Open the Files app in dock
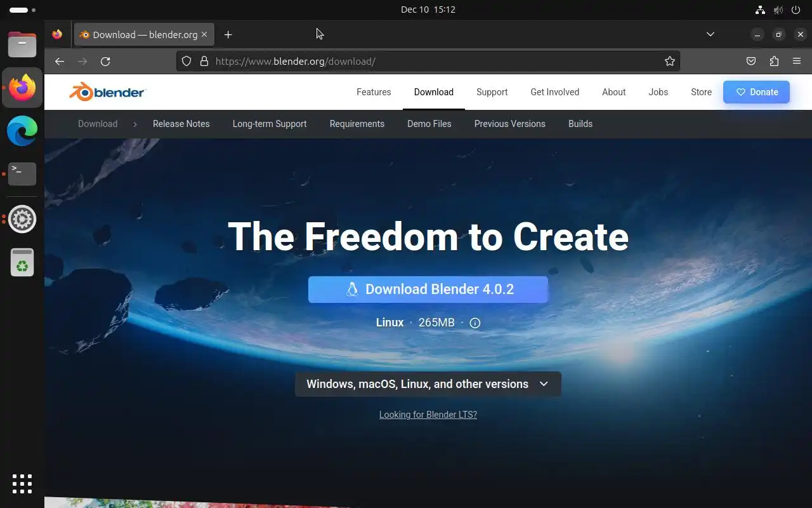The image size is (812, 508). pyautogui.click(x=22, y=44)
